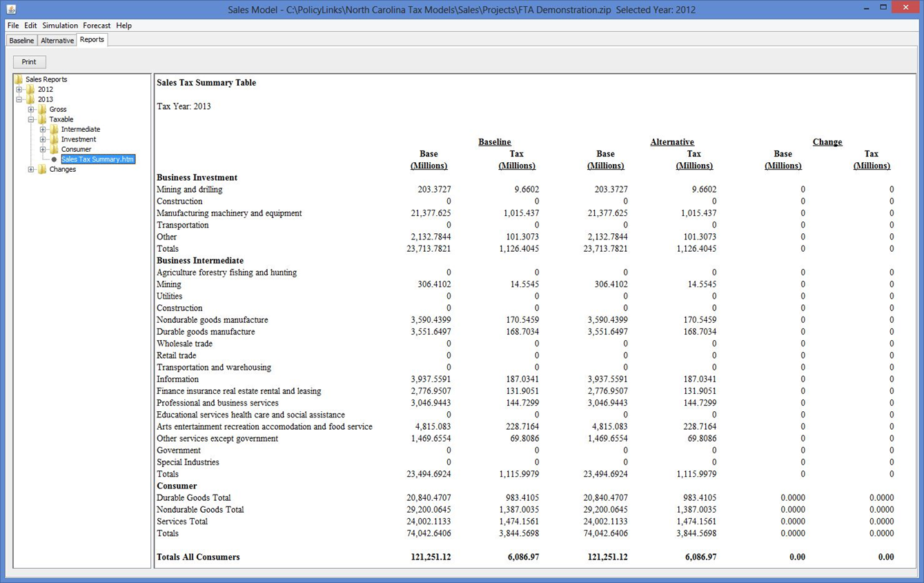
Task: Click the 2013 folder icon
Action: [x=31, y=99]
